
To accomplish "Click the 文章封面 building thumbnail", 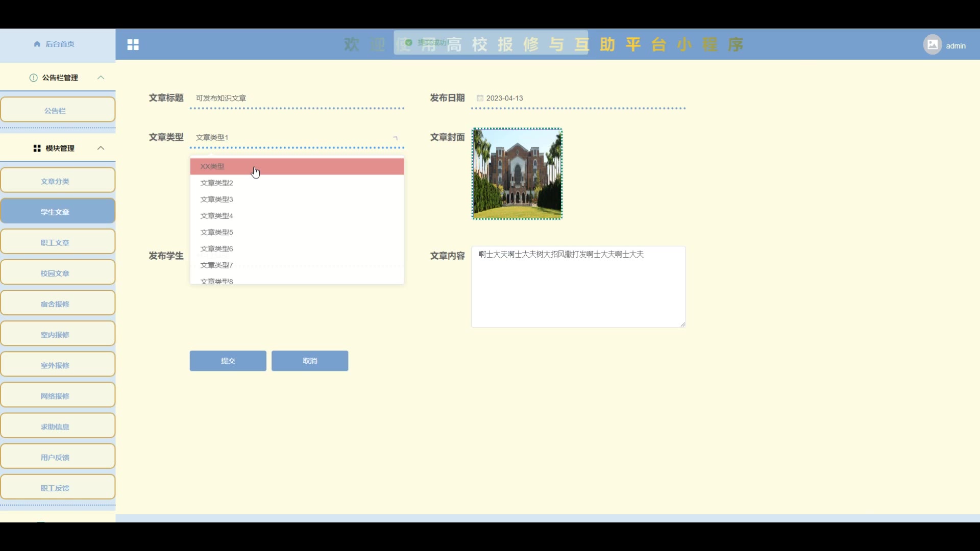I will pos(517,173).
